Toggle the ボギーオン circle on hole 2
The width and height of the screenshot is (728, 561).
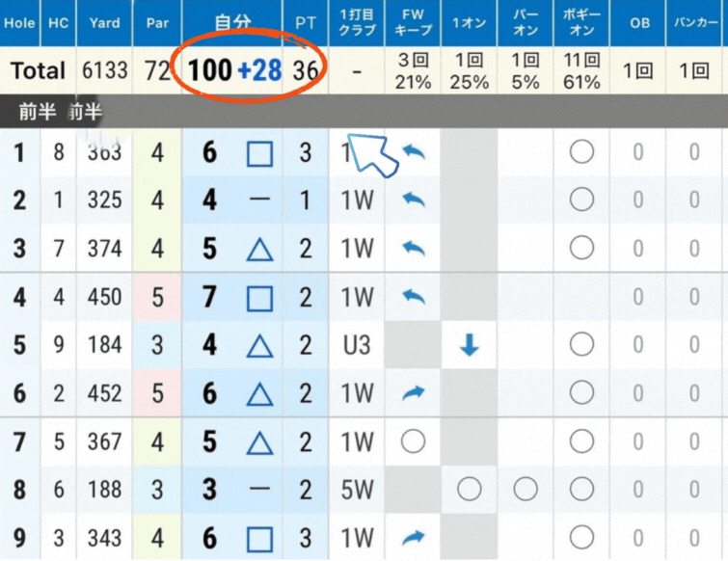tap(581, 200)
